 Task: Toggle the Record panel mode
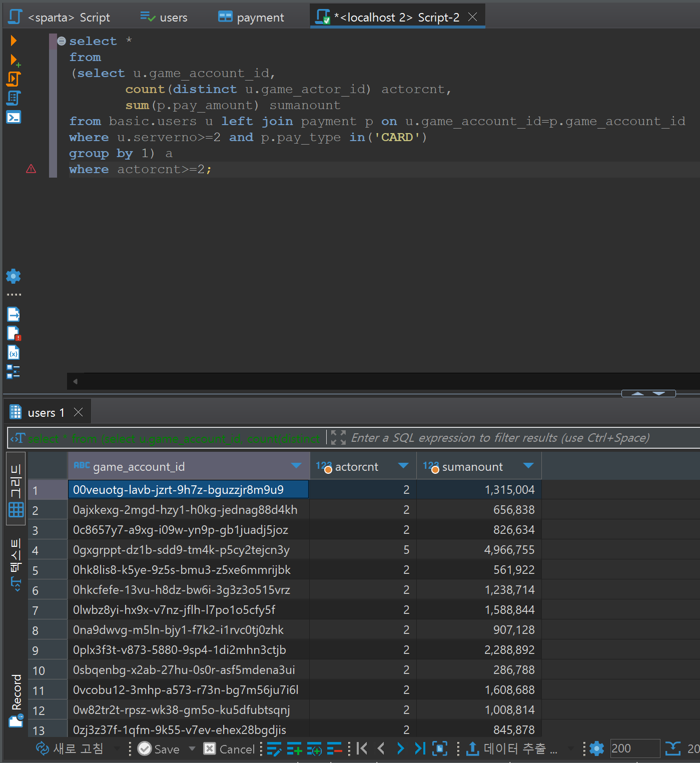[x=16, y=699]
